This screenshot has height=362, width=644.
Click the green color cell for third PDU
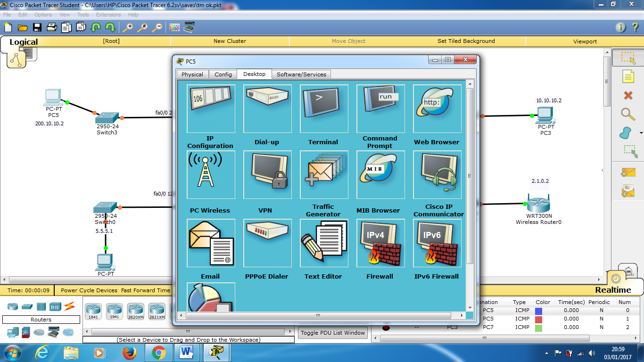pos(539,328)
